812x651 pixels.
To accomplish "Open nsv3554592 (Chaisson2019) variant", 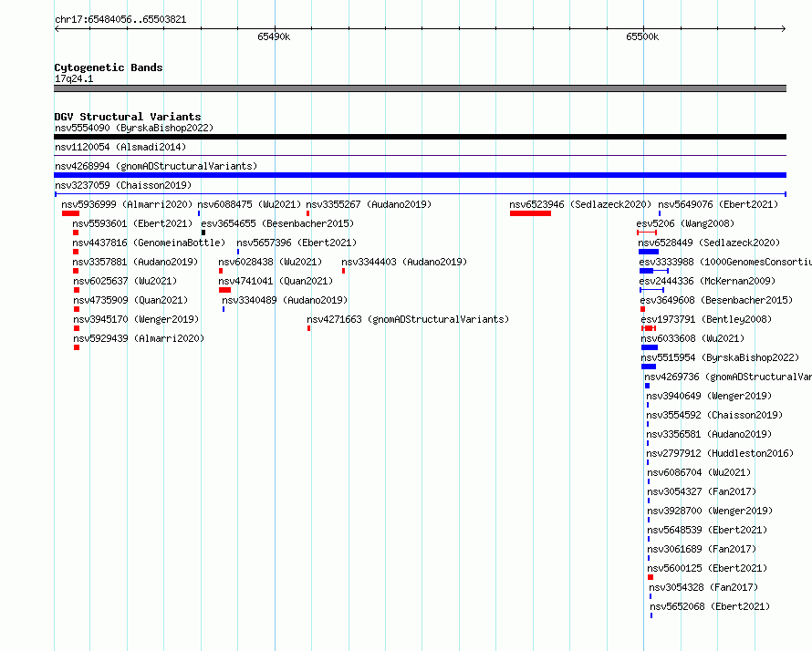I will coord(714,415).
